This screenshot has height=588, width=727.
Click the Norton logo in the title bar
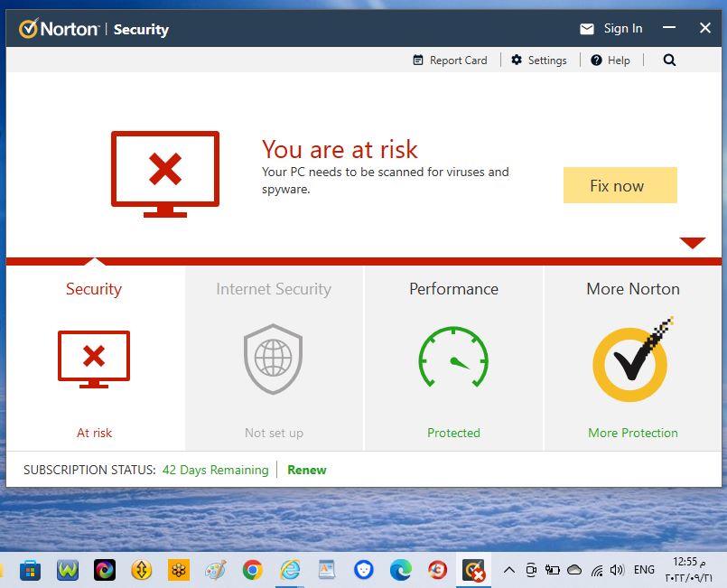[x=59, y=29]
